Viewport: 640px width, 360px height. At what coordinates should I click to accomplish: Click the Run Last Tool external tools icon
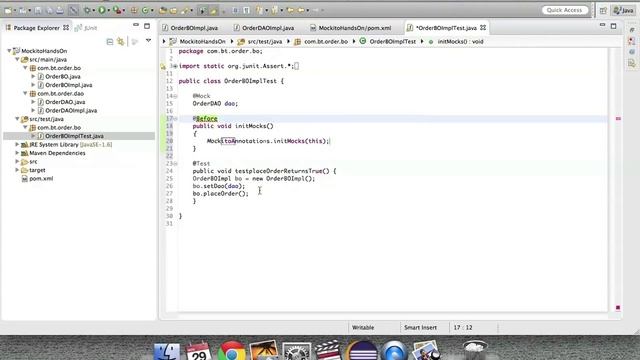117,10
